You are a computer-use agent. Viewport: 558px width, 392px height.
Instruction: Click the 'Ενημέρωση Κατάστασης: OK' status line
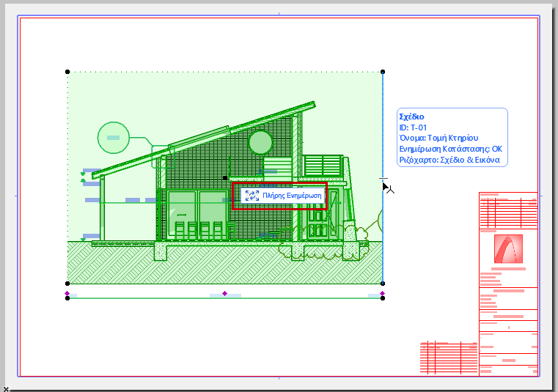point(450,149)
